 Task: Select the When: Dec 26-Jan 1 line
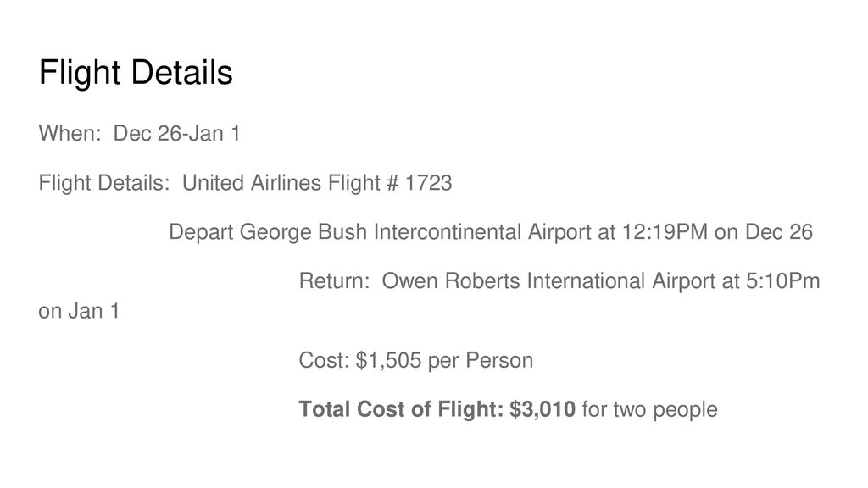coord(139,133)
